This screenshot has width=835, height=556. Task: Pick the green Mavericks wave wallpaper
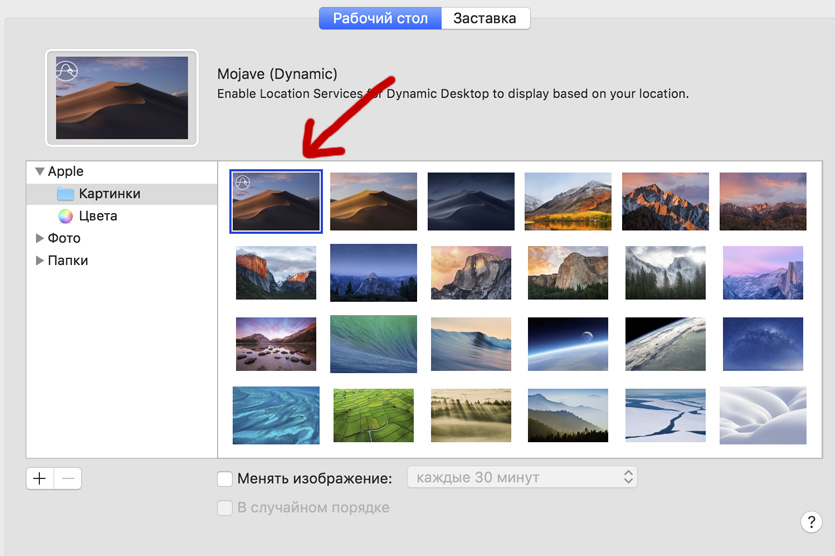point(373,344)
